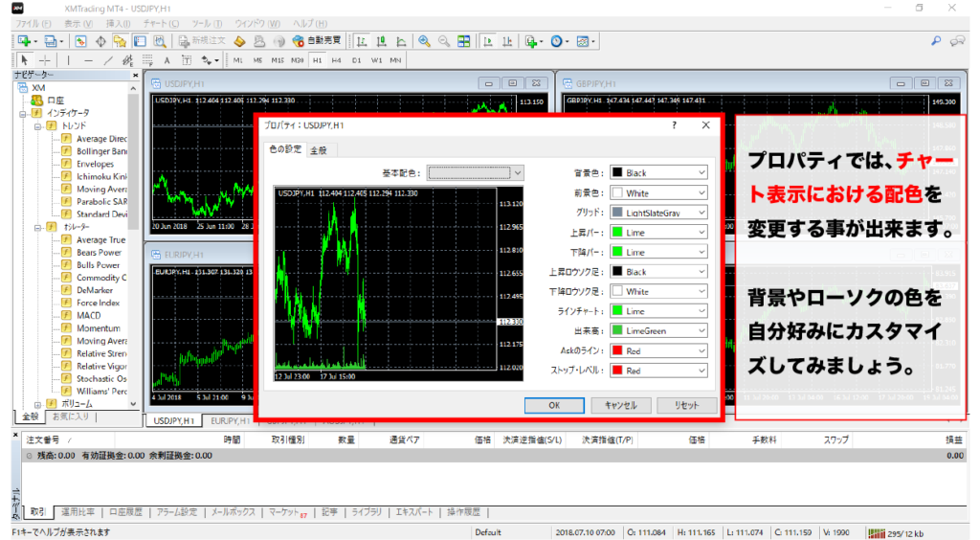
Task: Open the 下降バー Lime dropdown
Action: tap(658, 252)
